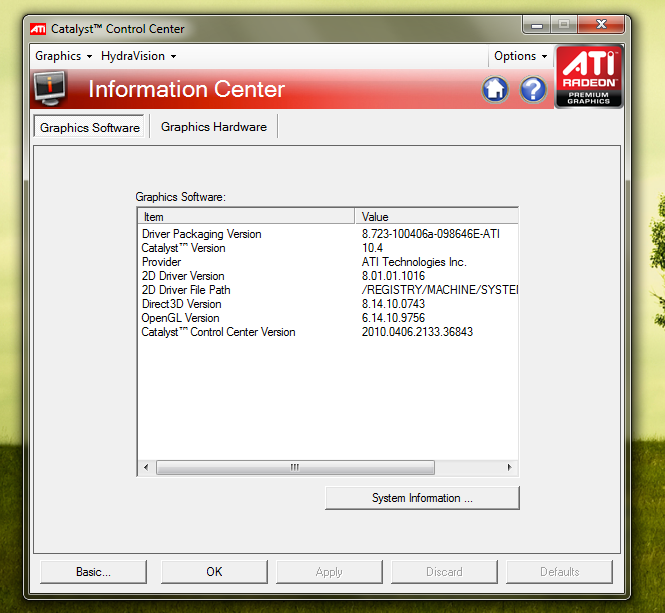This screenshot has width=665, height=613.
Task: Click the right scroll arrow of the list
Action: [x=509, y=467]
